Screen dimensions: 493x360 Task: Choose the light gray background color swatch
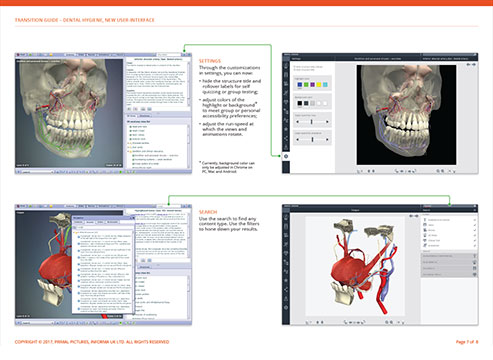click(312, 103)
